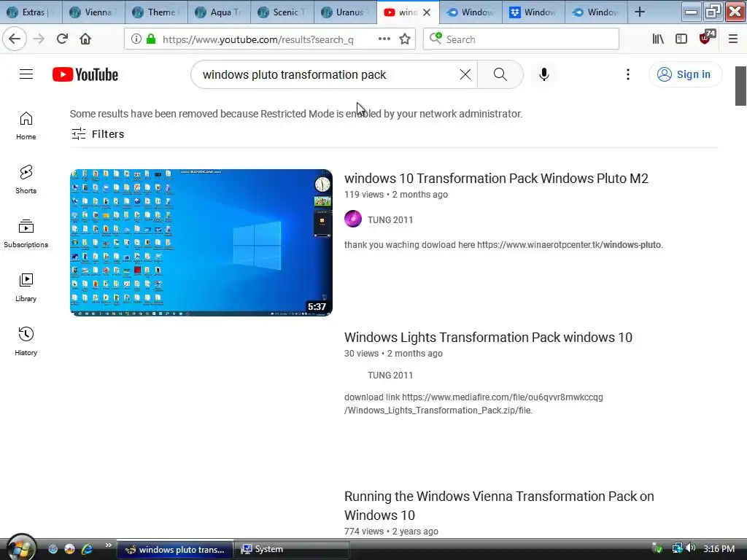Open Library in YouTube sidebar
Image resolution: width=747 pixels, height=560 pixels.
click(x=26, y=287)
